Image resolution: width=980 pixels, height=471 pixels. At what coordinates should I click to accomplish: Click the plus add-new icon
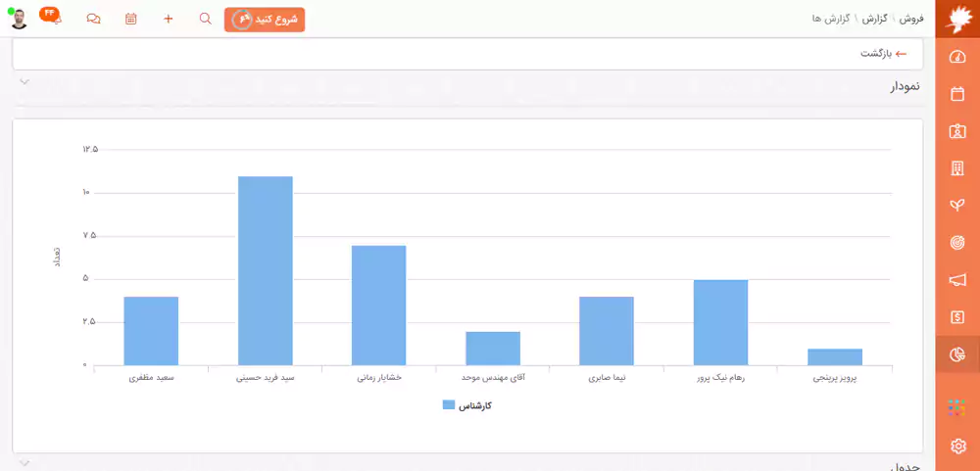169,19
